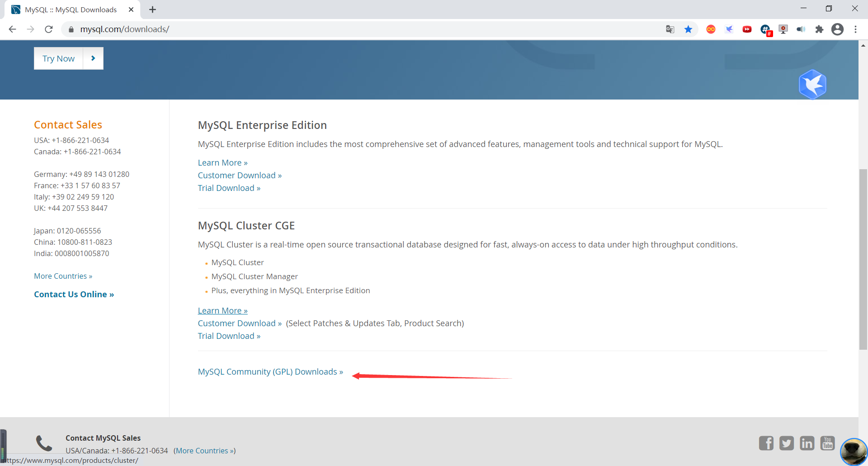
Task: Open MySQL Twitter page icon
Action: coord(787,443)
